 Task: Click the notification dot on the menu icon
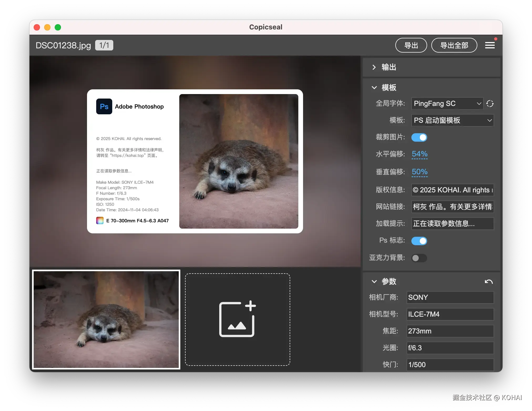coord(496,39)
